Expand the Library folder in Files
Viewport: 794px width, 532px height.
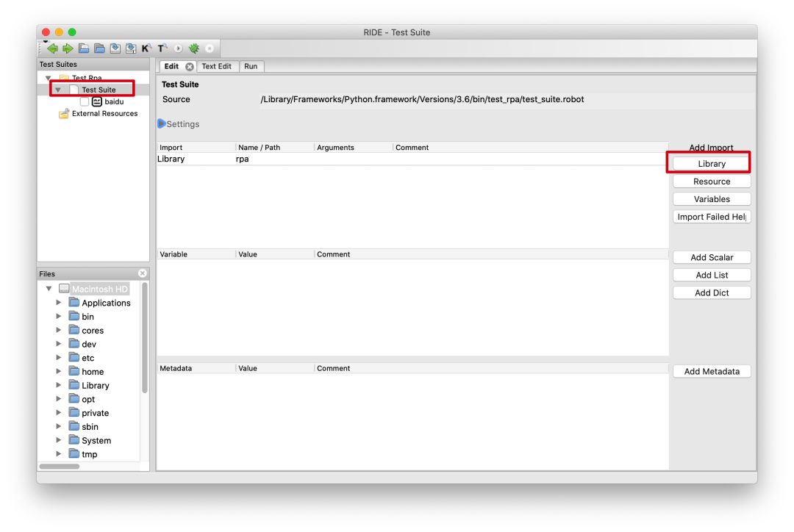tap(59, 385)
